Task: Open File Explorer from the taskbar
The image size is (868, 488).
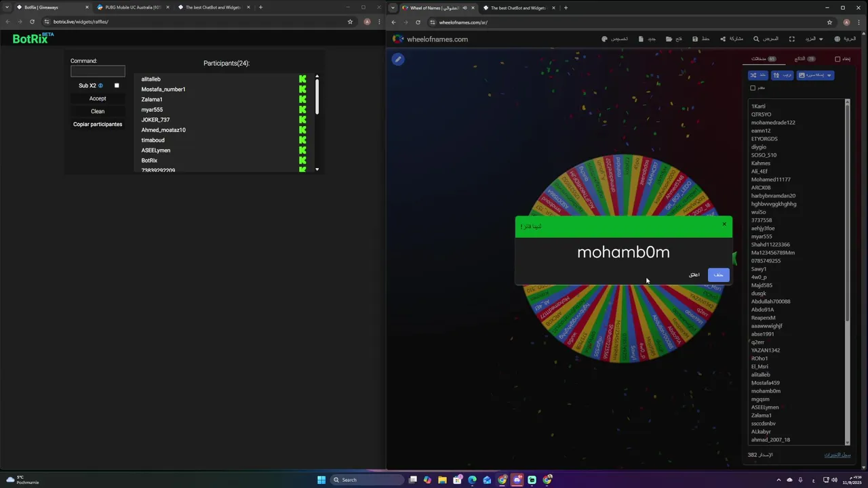Action: (x=442, y=480)
